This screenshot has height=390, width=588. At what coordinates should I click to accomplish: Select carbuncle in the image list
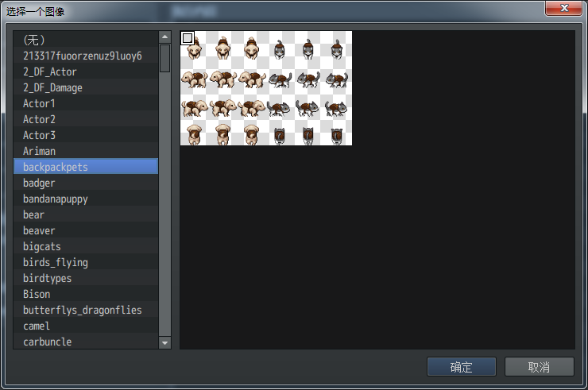click(x=86, y=342)
